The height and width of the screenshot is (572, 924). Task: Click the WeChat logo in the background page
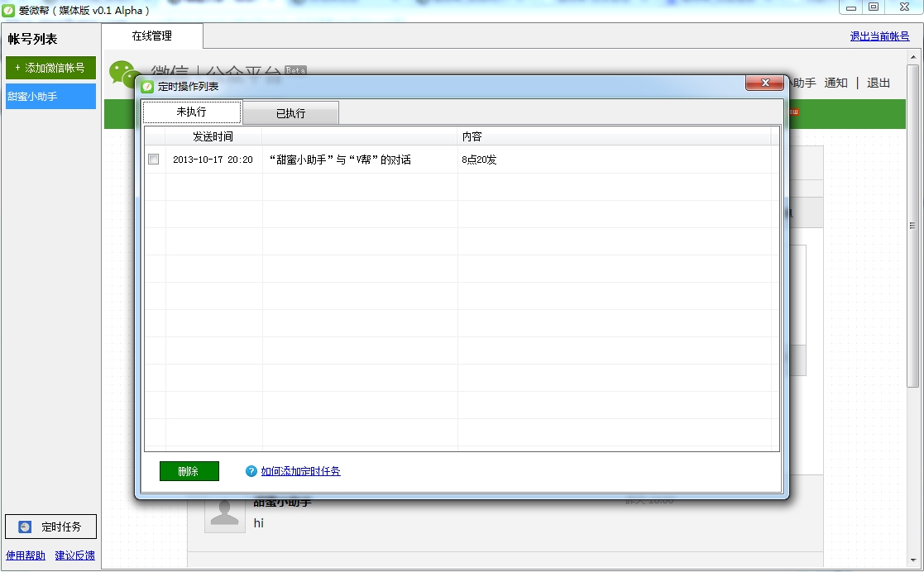coord(122,75)
